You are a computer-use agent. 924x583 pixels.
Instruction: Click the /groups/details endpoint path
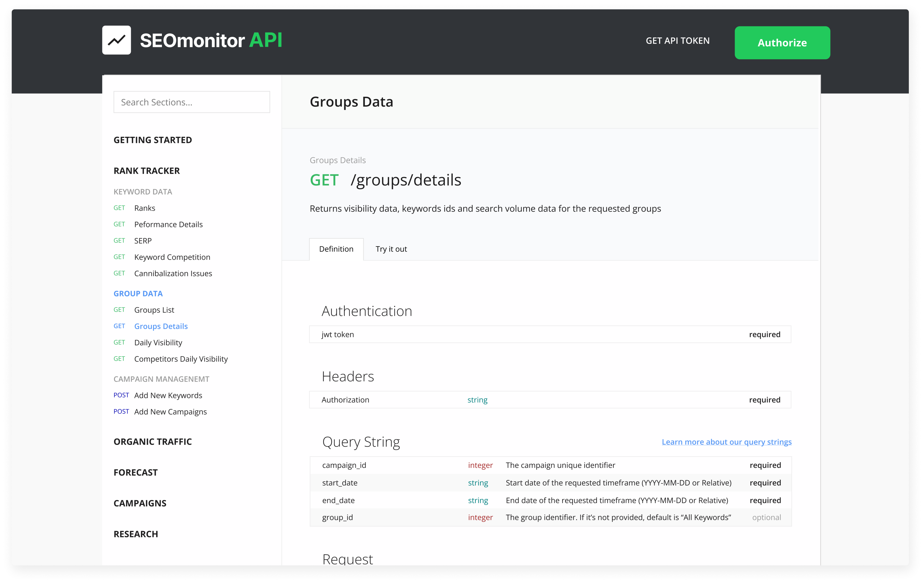[406, 180]
